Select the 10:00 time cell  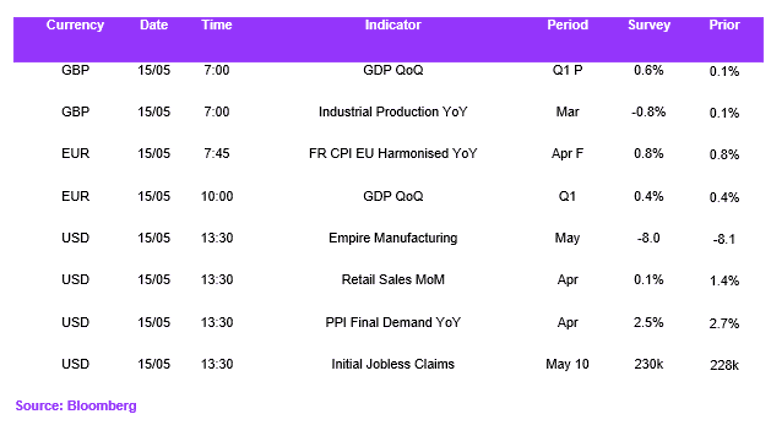[x=217, y=196]
